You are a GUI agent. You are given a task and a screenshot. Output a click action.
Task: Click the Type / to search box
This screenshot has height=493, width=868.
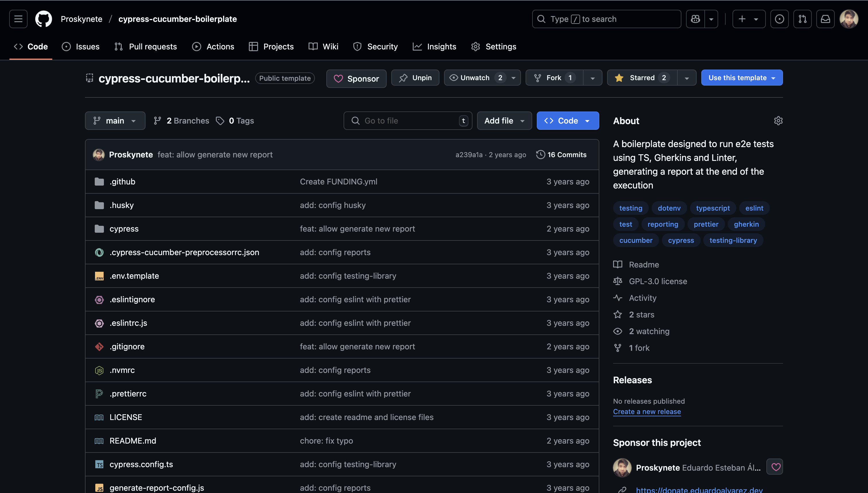coord(606,19)
